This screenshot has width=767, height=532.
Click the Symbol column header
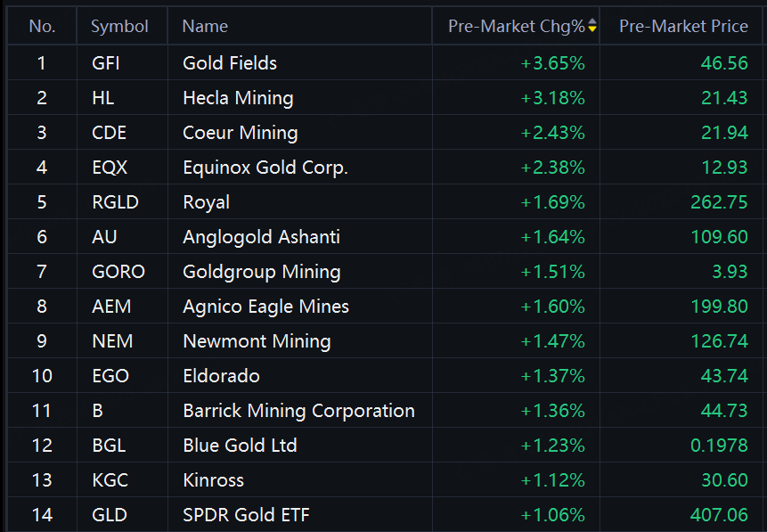click(x=119, y=27)
